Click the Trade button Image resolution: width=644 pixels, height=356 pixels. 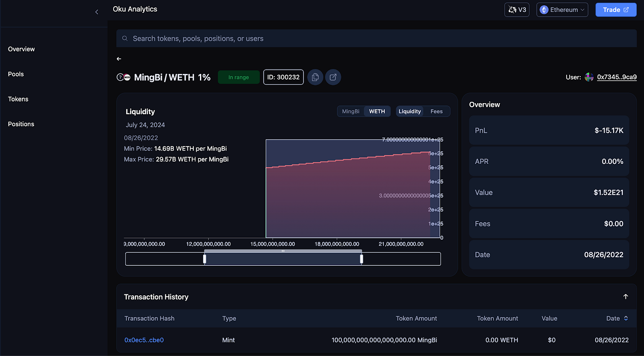click(x=616, y=9)
